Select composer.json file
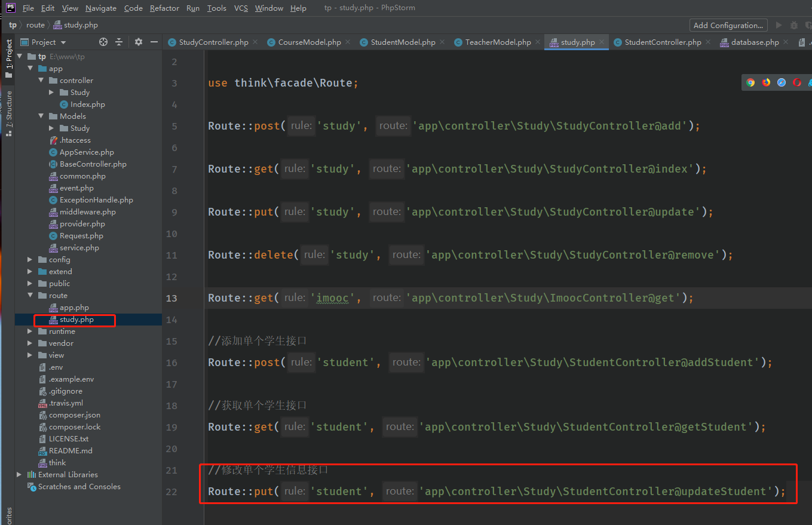This screenshot has width=812, height=525. pyautogui.click(x=74, y=415)
